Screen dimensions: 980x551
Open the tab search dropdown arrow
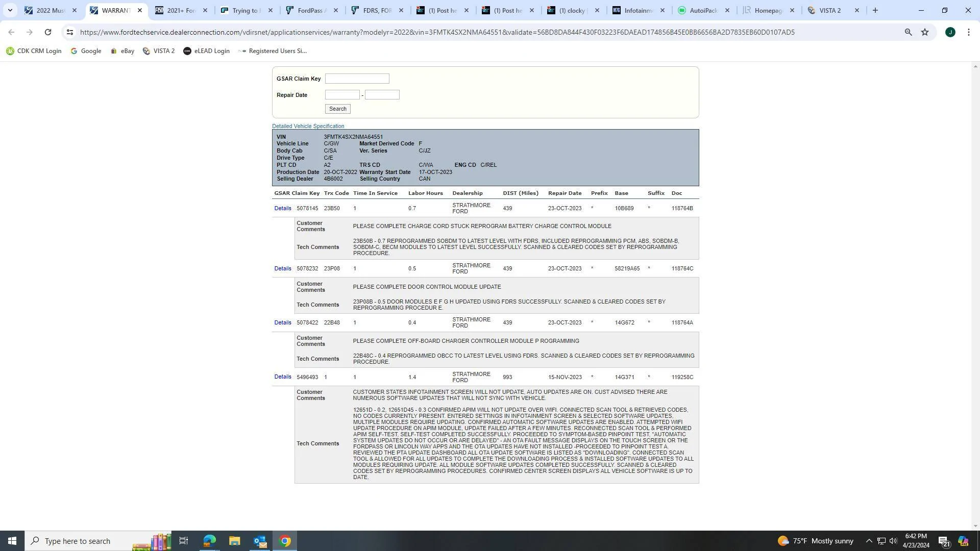10,10
